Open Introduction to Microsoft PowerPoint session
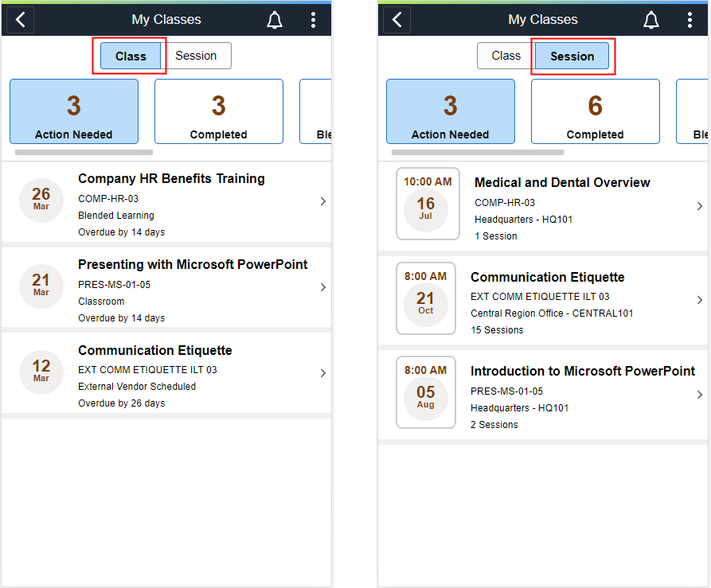Image resolution: width=711 pixels, height=588 pixels. point(543,394)
